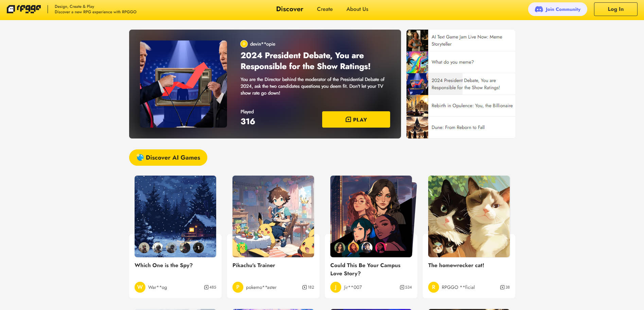Click the pokemo**aster creator avatar
This screenshot has width=644, height=310.
click(238, 287)
